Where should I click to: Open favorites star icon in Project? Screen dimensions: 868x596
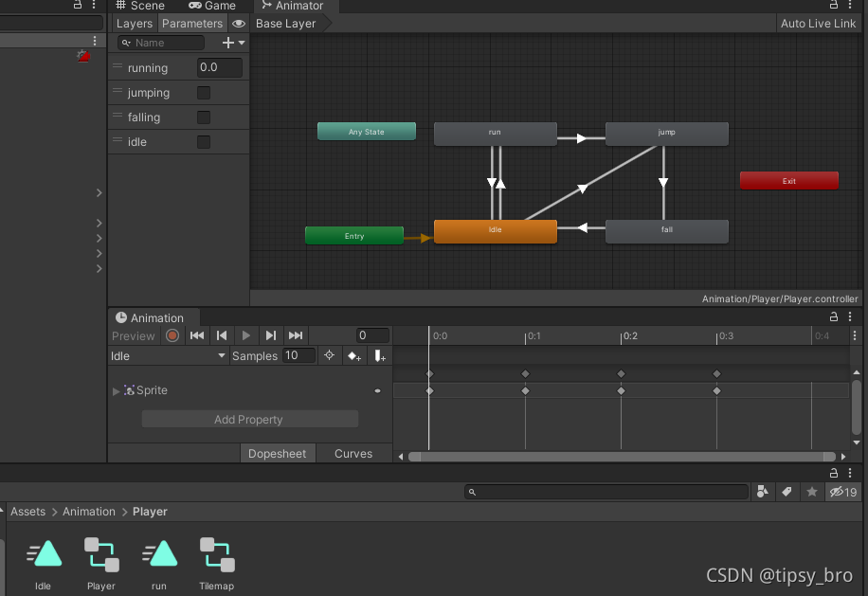pos(811,492)
